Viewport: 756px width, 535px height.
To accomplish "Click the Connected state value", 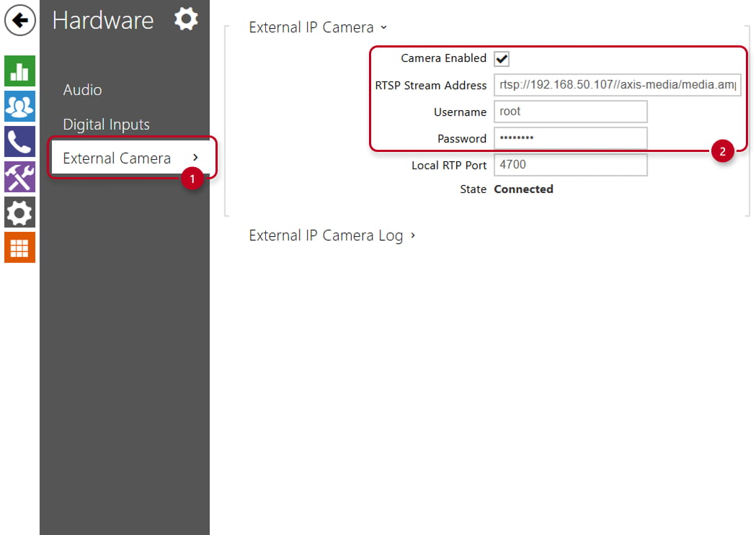I will coord(524,189).
